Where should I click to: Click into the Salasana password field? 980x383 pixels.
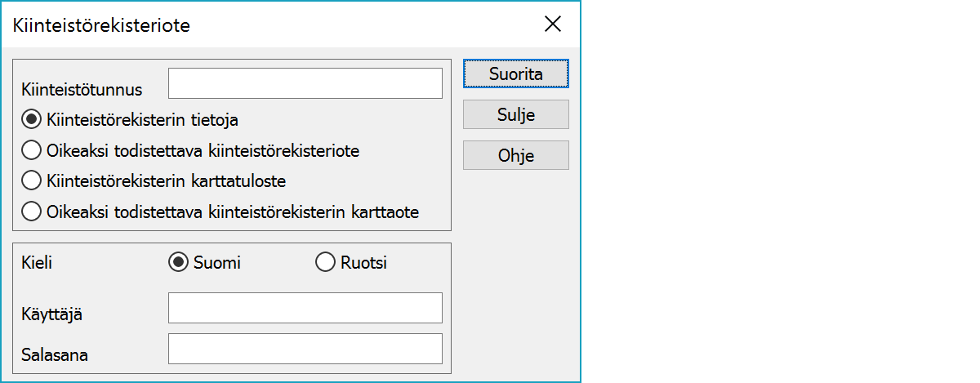[x=305, y=349]
